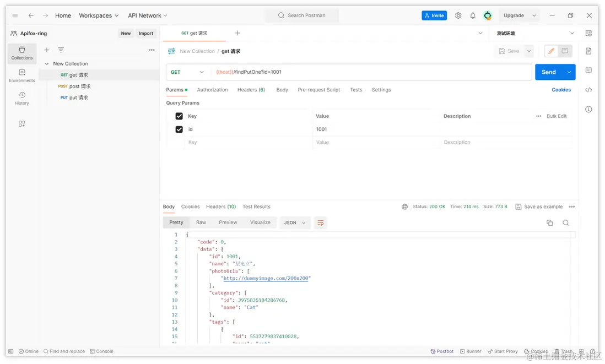This screenshot has height=364, width=605.
Task: Open the dummyimage.com URL link in response
Action: pos(267,279)
